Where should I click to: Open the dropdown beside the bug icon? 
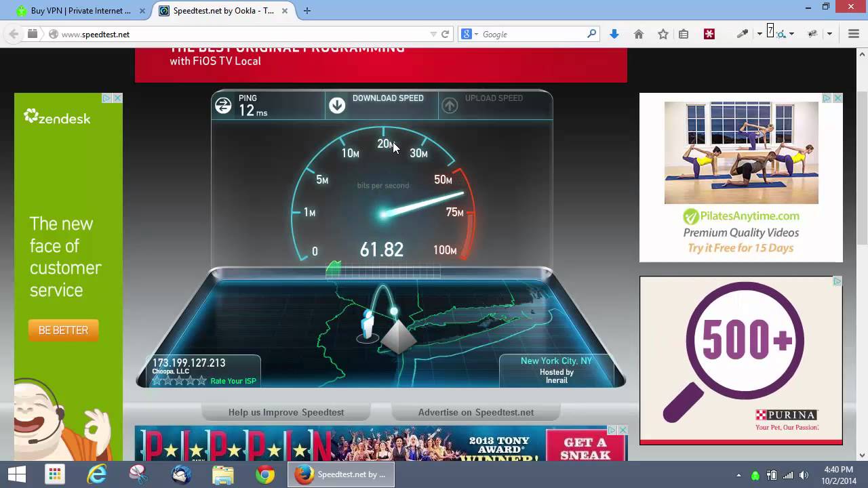[829, 34]
